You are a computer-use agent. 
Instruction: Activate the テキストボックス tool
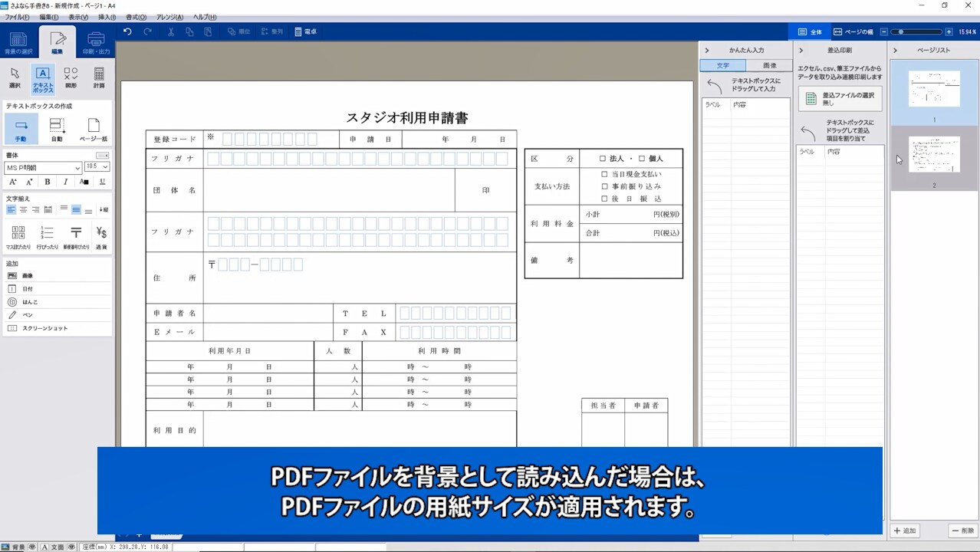click(x=43, y=79)
